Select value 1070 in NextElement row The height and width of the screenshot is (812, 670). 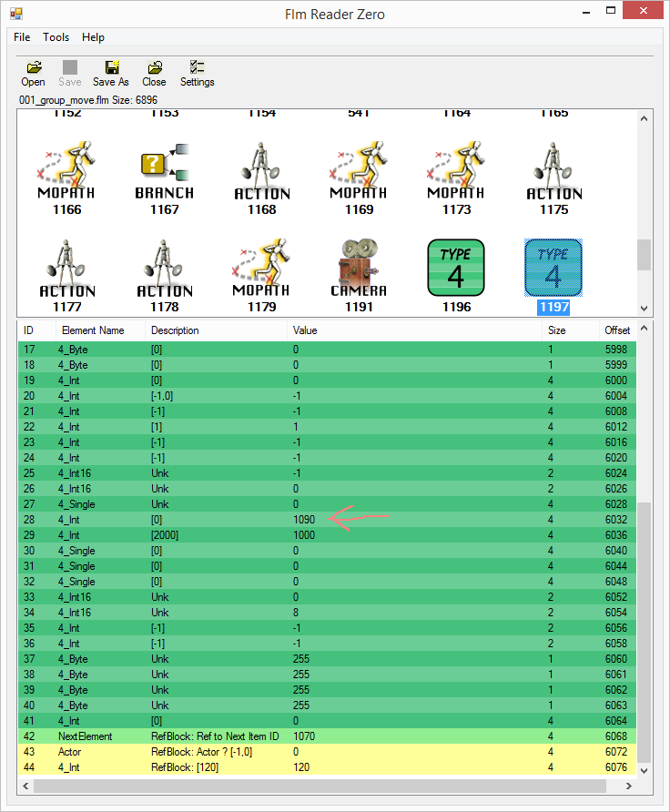[x=304, y=736]
